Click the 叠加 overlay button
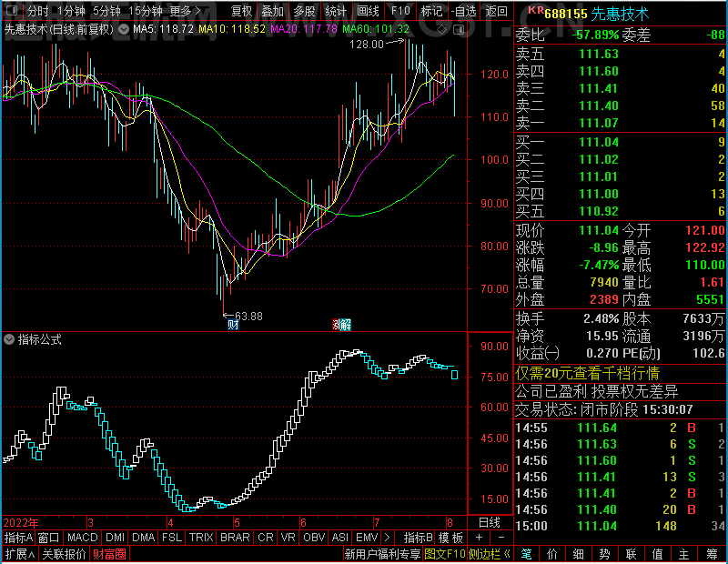728x564 pixels. click(x=272, y=11)
